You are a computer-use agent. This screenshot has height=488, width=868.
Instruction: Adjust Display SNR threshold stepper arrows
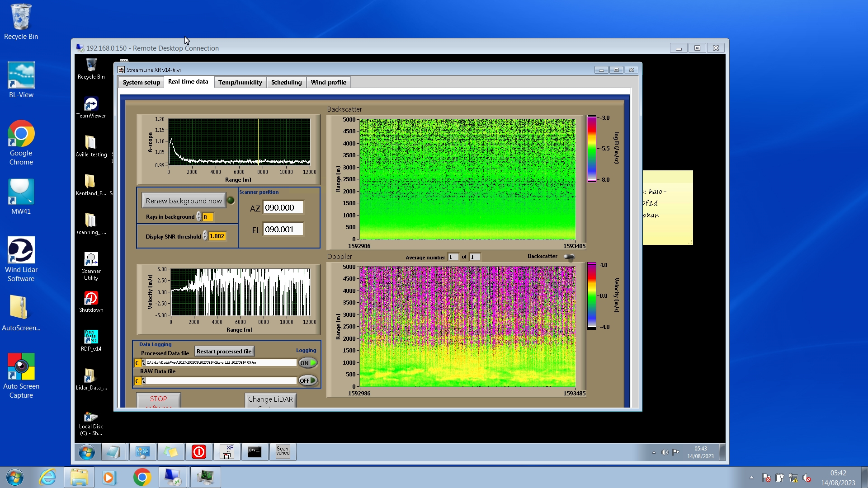coord(205,236)
